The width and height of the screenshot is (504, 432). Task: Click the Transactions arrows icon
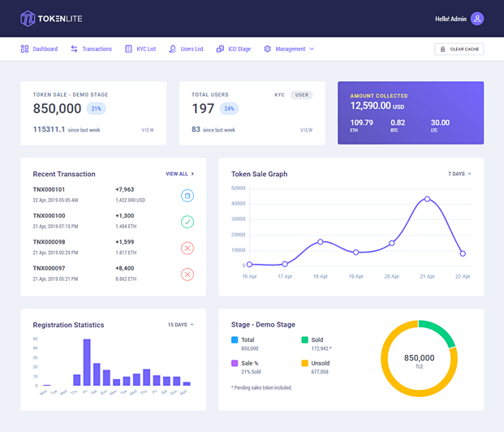[x=74, y=49]
